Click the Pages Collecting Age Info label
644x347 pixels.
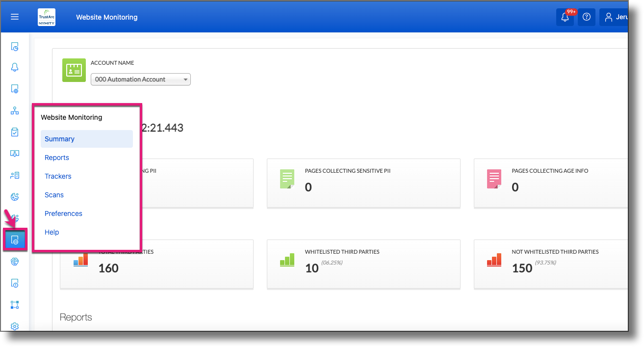pyautogui.click(x=550, y=171)
